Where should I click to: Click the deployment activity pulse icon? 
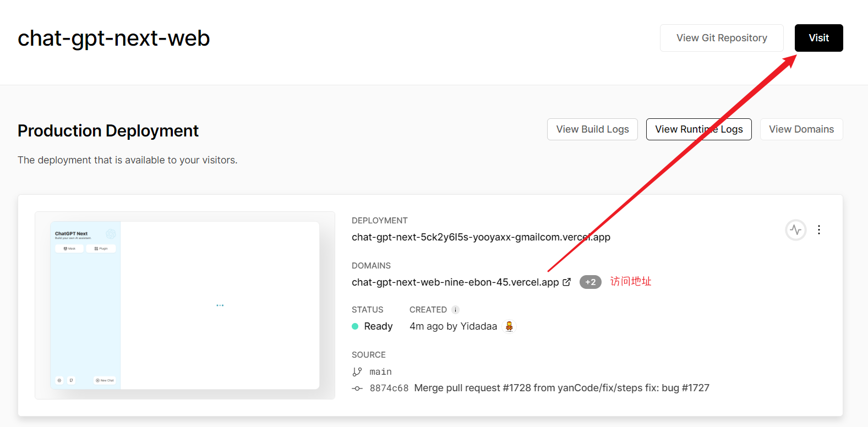796,230
